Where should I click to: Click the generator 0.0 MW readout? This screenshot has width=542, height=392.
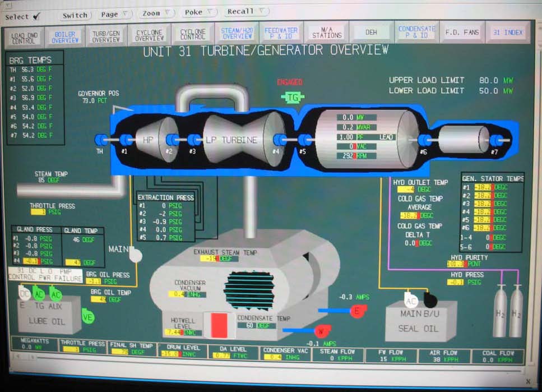[x=356, y=117]
